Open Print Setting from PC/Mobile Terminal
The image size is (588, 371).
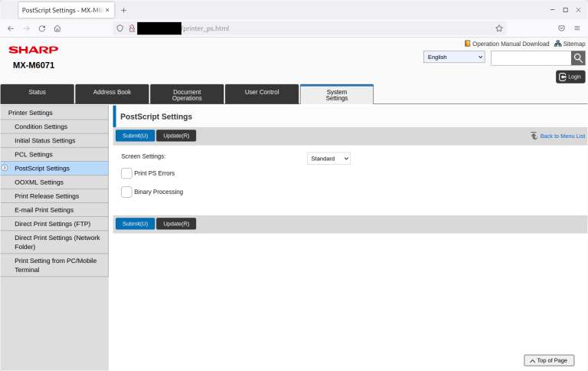[x=54, y=265]
